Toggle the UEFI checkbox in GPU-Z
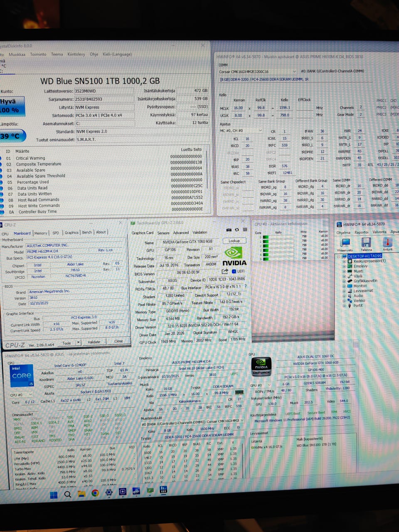399x532 pixels. click(234, 271)
